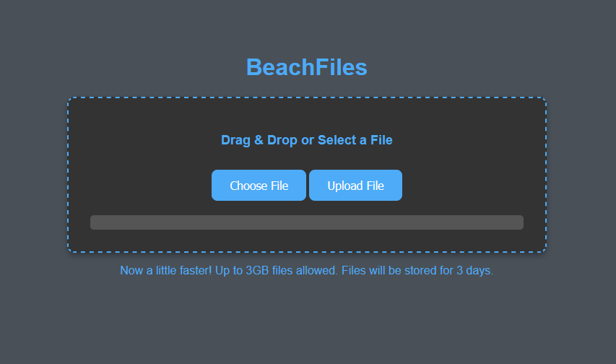Click the drop zone area left of Choose File
616x364 pixels.
pyautogui.click(x=144, y=186)
